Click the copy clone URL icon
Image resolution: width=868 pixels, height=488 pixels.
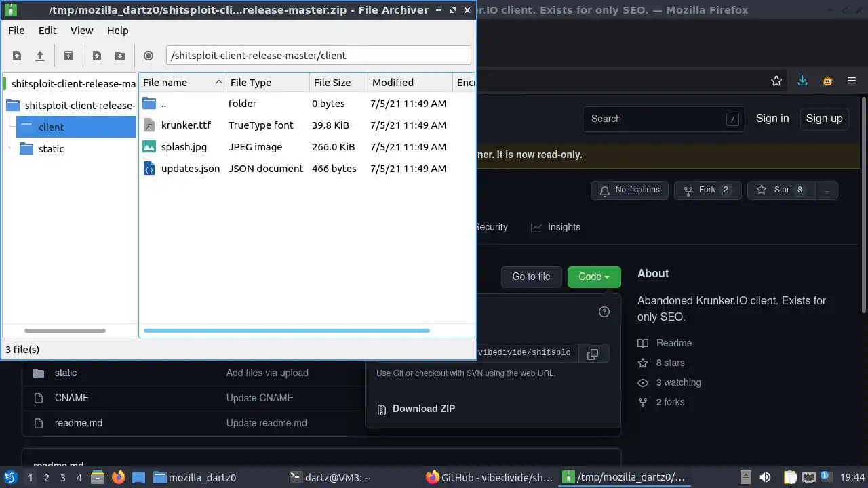[593, 354]
